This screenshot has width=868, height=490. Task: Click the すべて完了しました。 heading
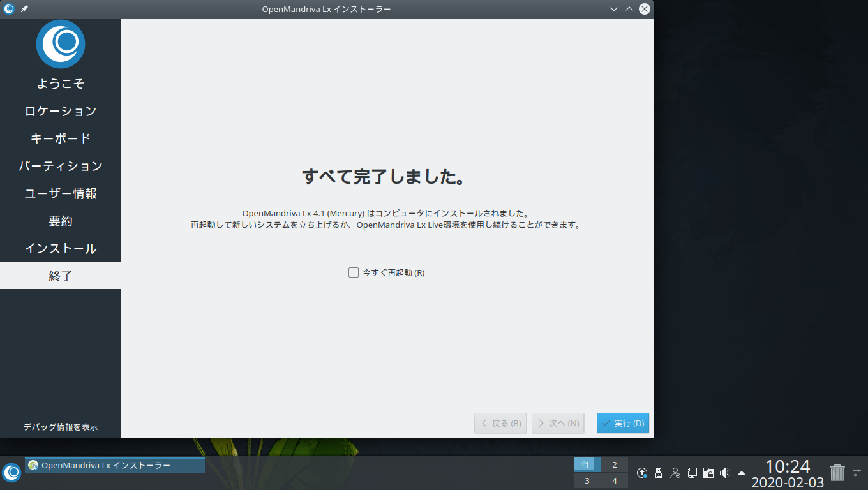coord(383,177)
